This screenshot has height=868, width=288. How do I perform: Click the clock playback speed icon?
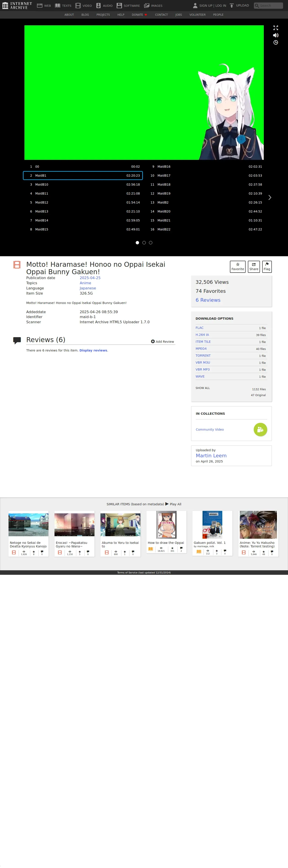(275, 42)
